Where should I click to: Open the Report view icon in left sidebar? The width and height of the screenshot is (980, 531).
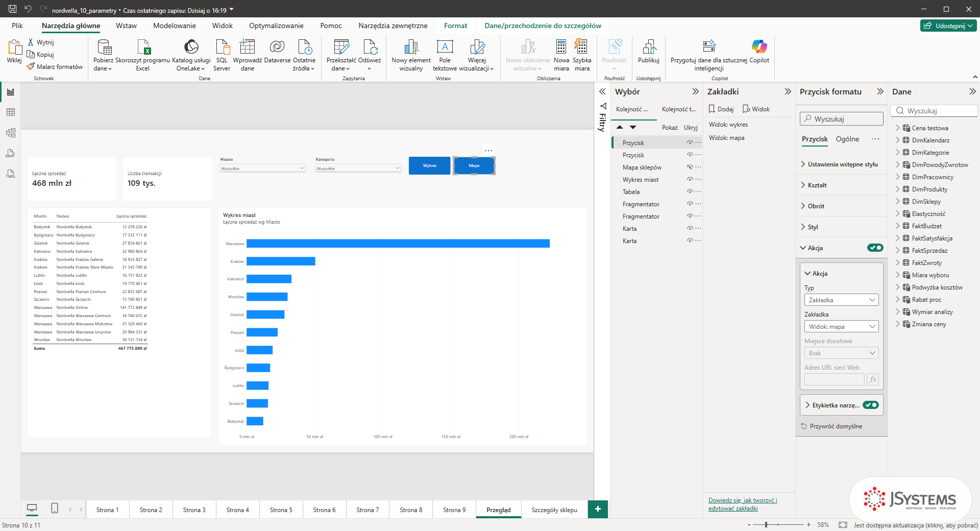[x=11, y=92]
